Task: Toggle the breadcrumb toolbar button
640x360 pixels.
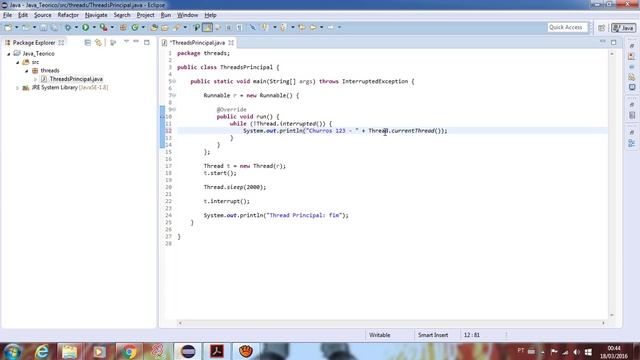Action: (196, 27)
